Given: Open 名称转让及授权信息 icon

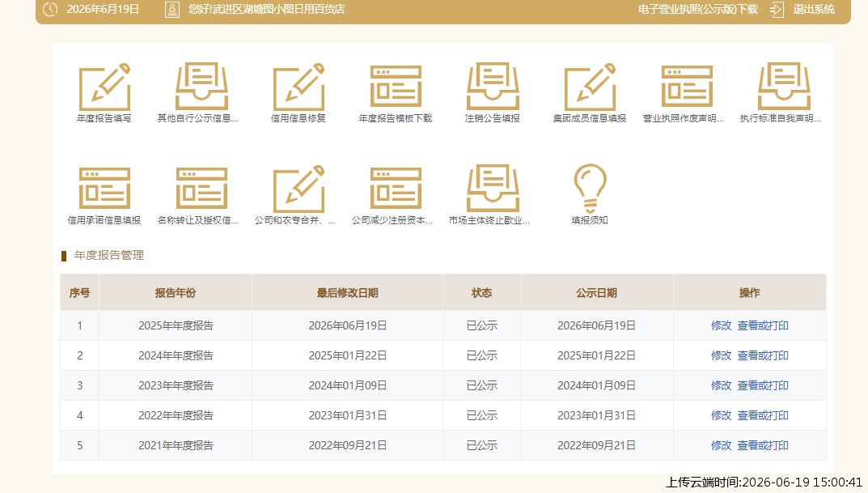Looking at the screenshot, I should point(201,189).
